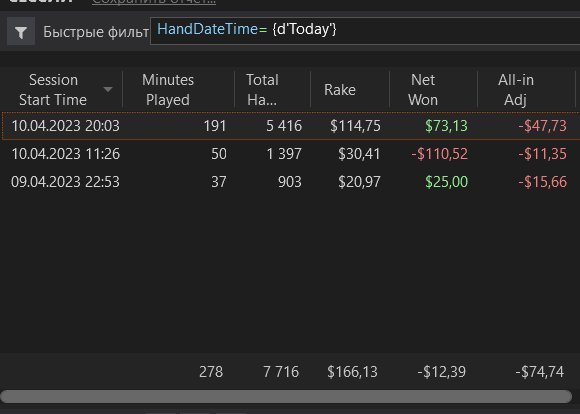The image size is (580, 414).
Task: Sort by Total Hands column header
Action: click(x=262, y=90)
